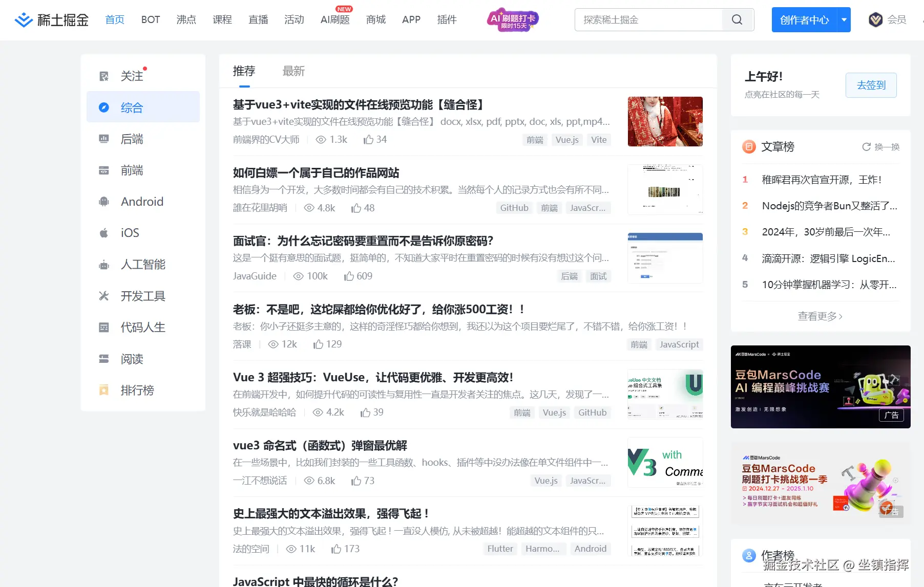Open the 关注 sidebar category
924x587 pixels.
coord(143,76)
